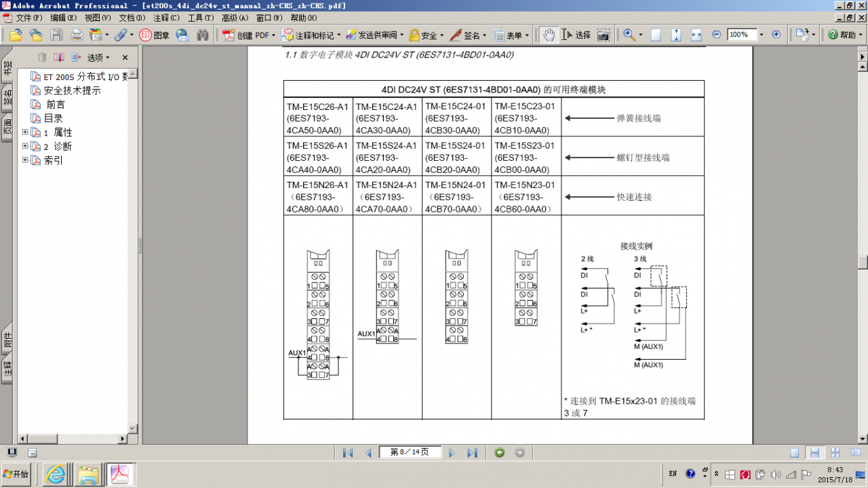
Task: Open the 视图(V) menu
Action: point(98,18)
